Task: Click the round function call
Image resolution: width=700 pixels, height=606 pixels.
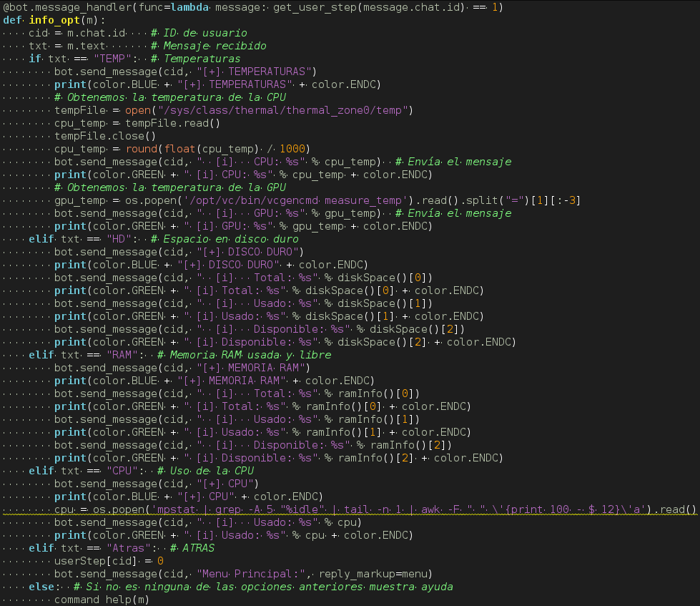Action: [x=142, y=149]
